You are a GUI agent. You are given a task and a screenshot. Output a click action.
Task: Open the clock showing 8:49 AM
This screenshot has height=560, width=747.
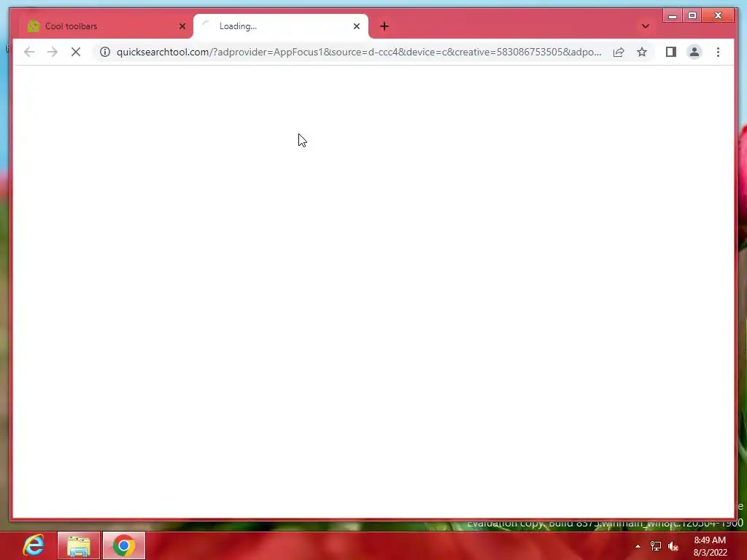click(710, 546)
